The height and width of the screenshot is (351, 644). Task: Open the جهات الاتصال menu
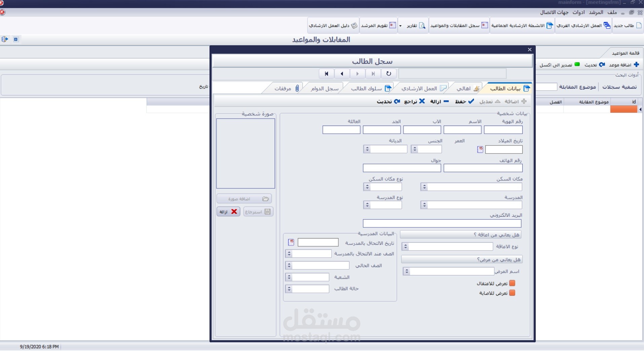coord(554,12)
